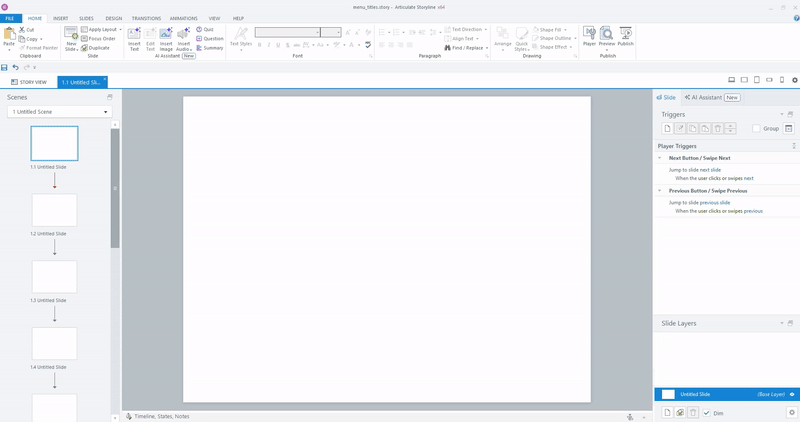
Task: Toggle Bold formatting button
Action: [259, 45]
